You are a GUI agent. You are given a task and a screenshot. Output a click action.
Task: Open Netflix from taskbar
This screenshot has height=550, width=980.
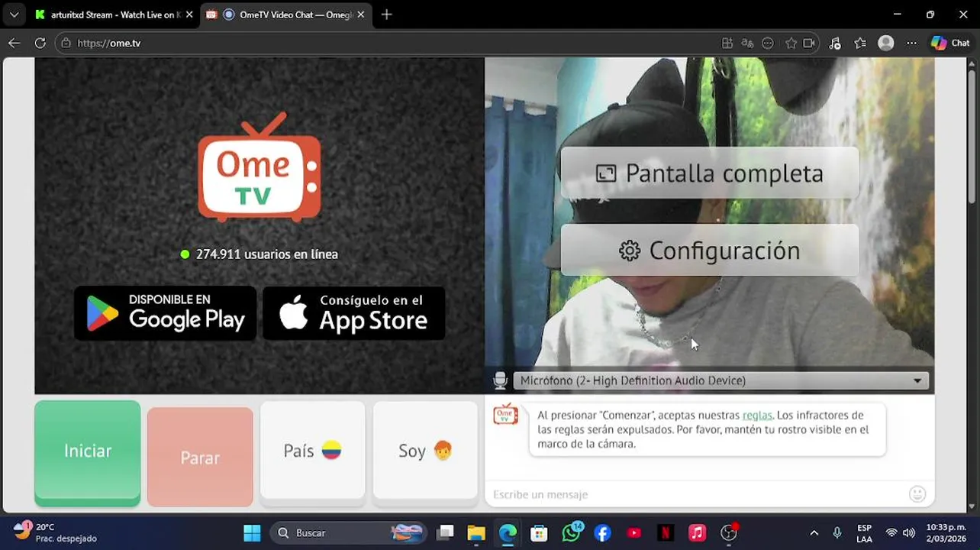(x=666, y=532)
